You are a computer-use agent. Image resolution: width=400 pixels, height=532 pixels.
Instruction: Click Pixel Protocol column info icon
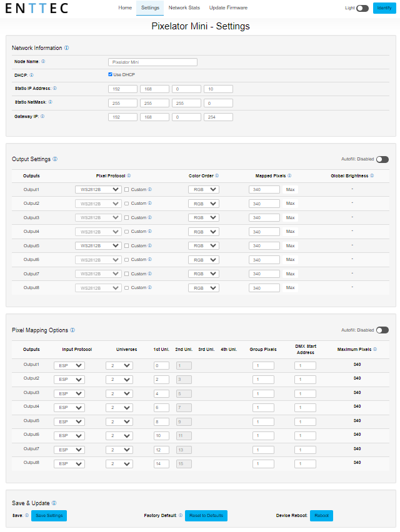[x=129, y=175]
